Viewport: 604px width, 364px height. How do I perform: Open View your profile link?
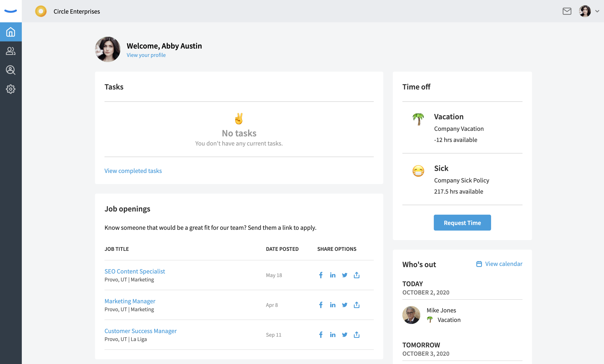pos(146,55)
